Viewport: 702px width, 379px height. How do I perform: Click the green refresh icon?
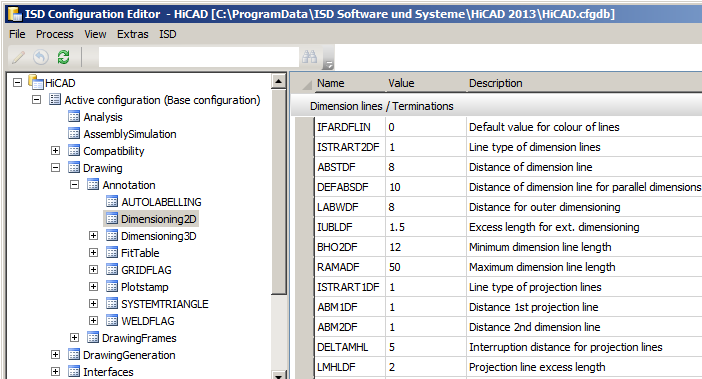64,57
